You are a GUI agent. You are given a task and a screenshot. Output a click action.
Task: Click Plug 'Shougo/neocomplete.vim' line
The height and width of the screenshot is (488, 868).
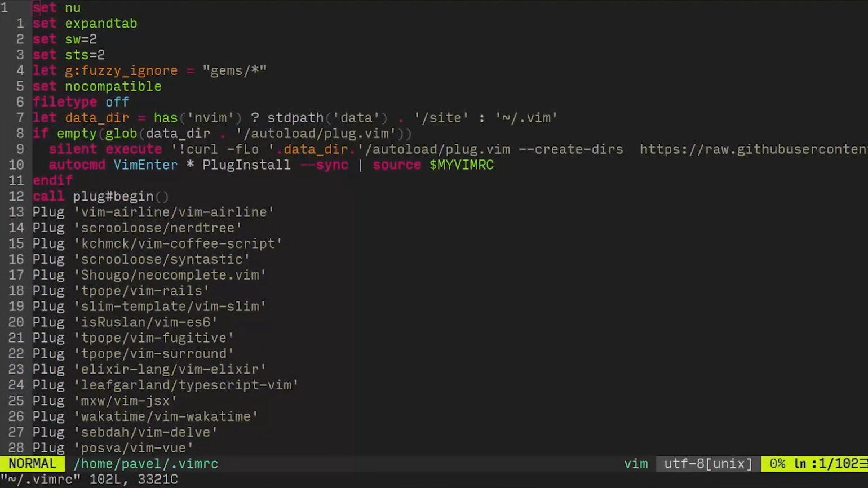[x=149, y=276]
